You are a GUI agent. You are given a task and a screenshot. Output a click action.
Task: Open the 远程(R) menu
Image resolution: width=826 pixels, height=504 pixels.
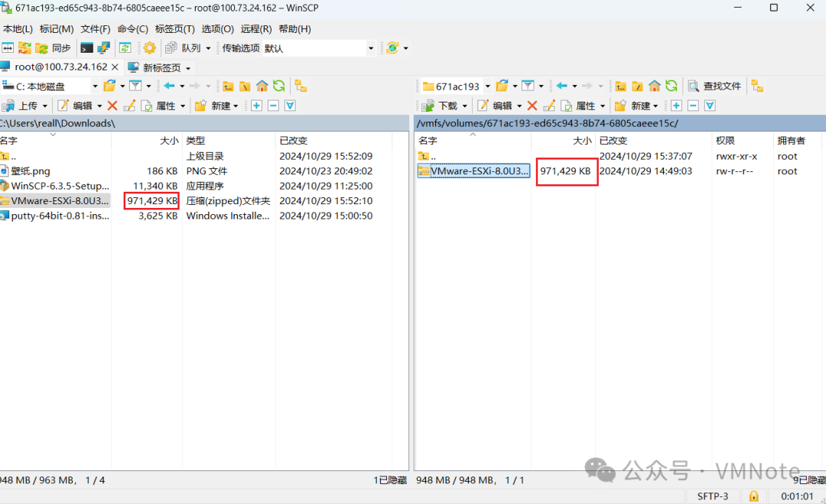[256, 29]
